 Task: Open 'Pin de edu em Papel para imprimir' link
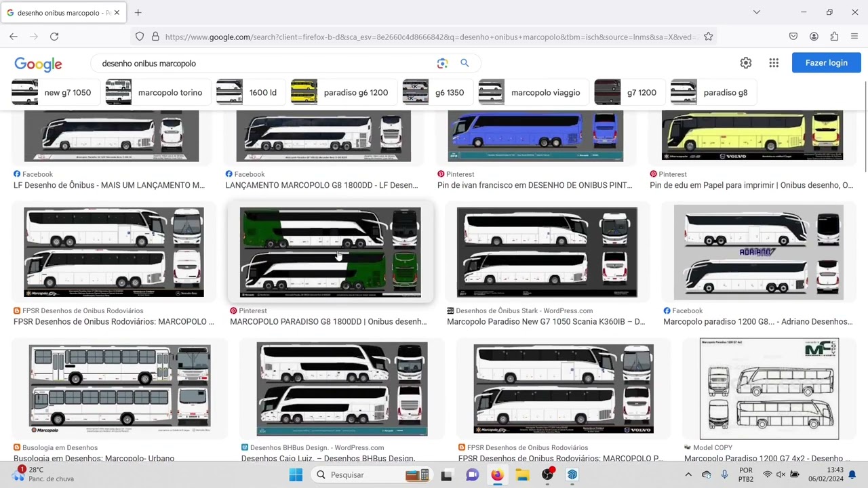(x=751, y=185)
